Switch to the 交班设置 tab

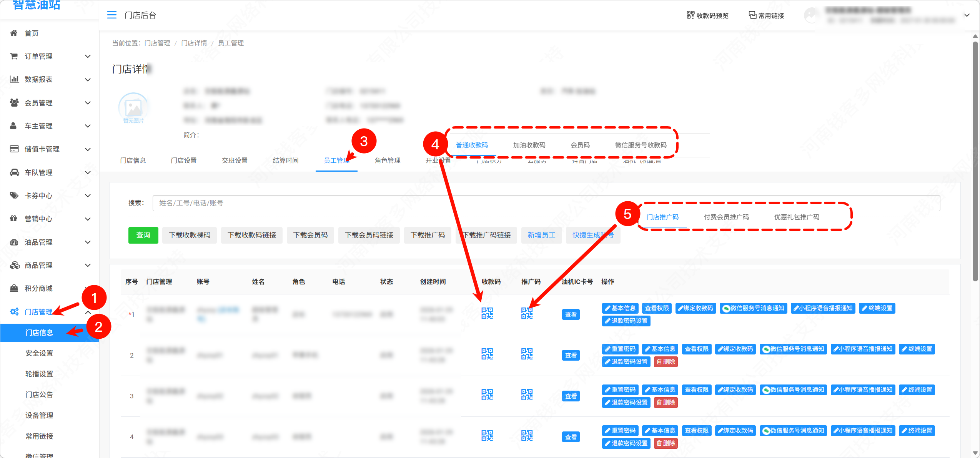pyautogui.click(x=235, y=160)
